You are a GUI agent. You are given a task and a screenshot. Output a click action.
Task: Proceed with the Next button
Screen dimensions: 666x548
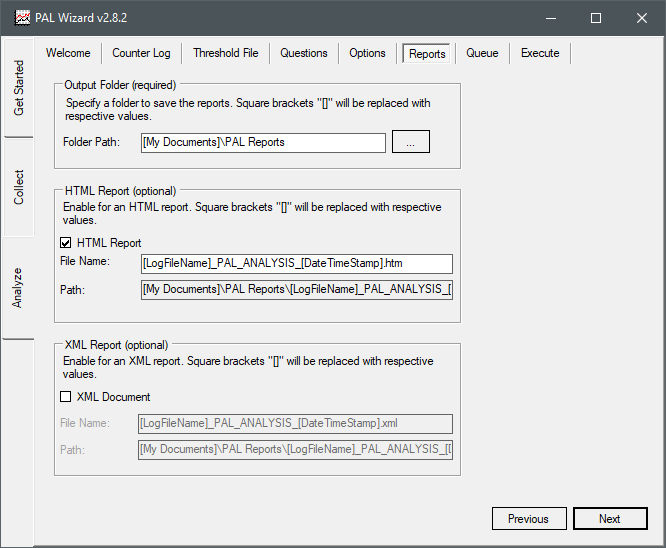click(x=610, y=518)
